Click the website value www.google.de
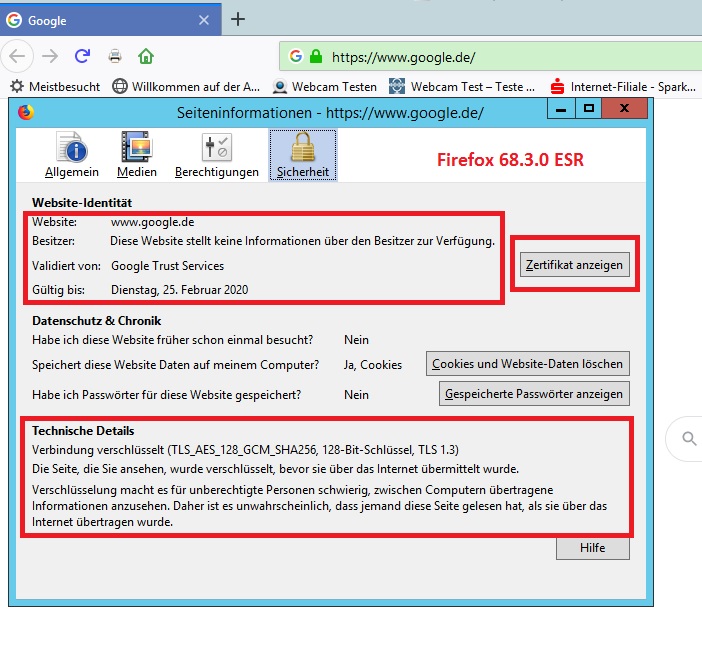Viewport: 702px width, 659px height. [153, 222]
